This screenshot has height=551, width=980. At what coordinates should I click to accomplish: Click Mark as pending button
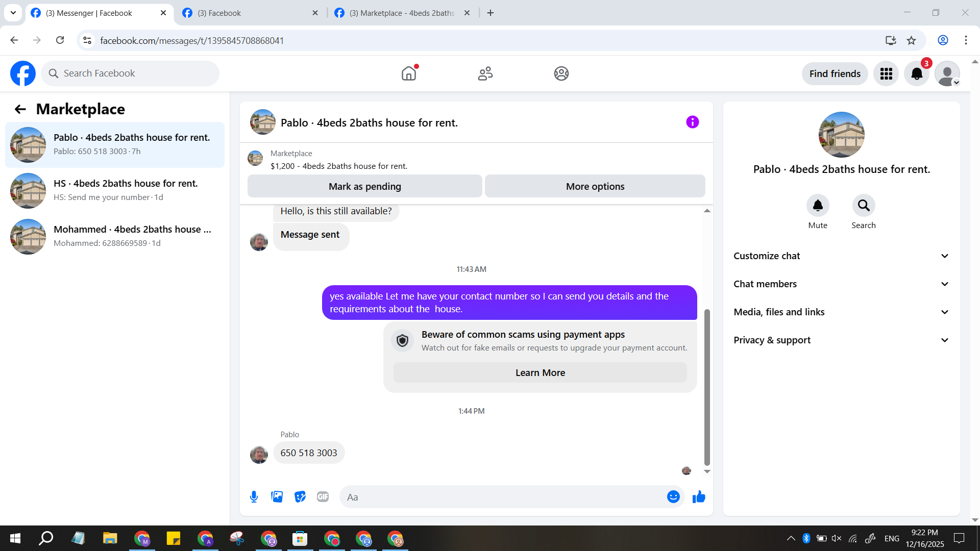click(x=365, y=186)
